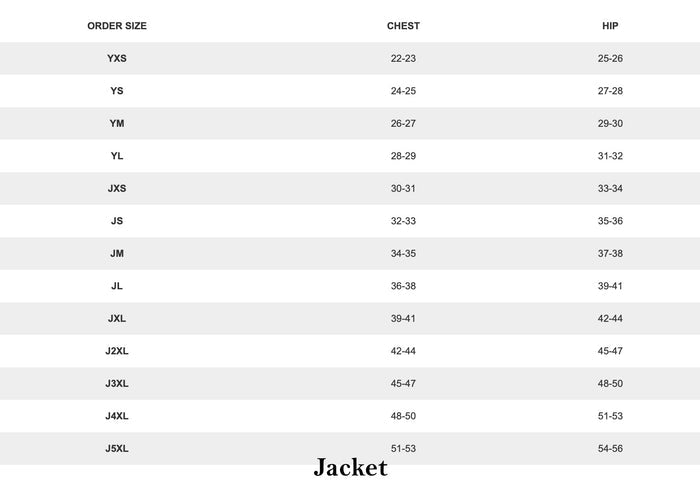Select the YM size label

point(117,124)
